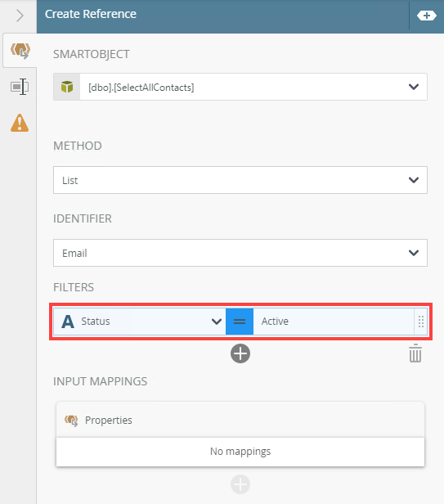Click the green cube SmartObject icon

click(67, 87)
